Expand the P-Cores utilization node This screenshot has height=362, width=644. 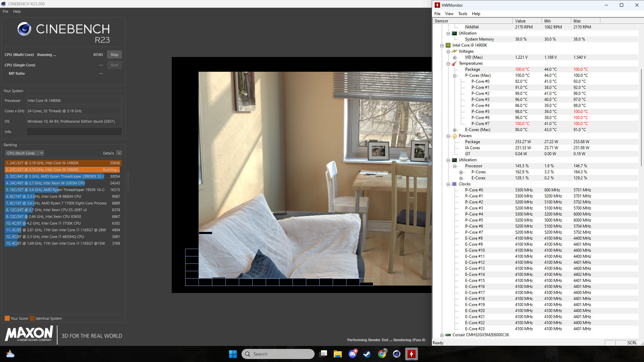pos(461,172)
